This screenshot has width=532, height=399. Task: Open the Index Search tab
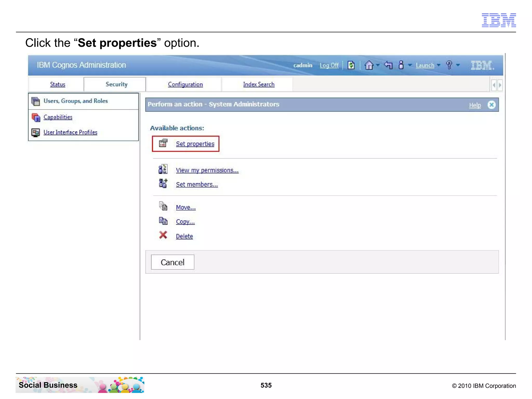click(259, 84)
